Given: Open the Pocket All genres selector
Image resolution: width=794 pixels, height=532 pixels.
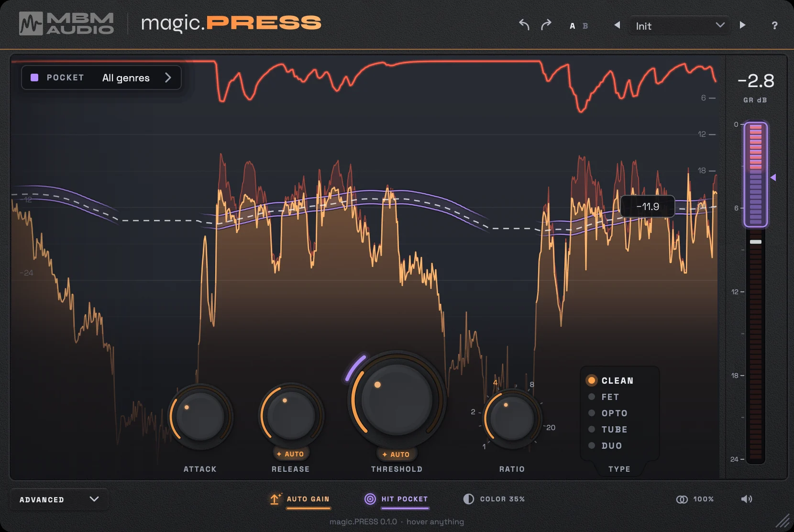Looking at the screenshot, I should (101, 78).
